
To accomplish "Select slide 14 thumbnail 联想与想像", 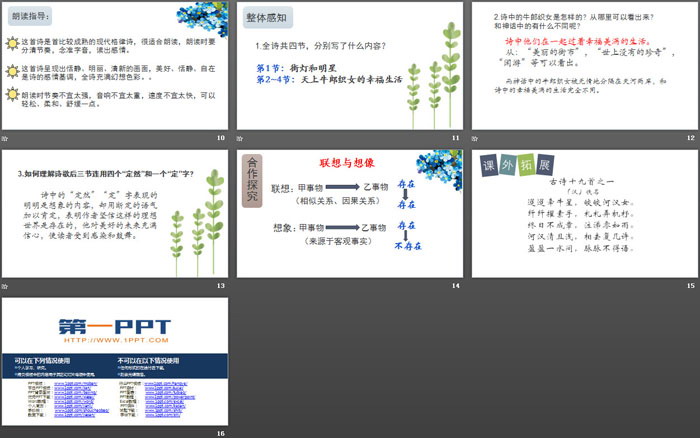I will 350,213.
